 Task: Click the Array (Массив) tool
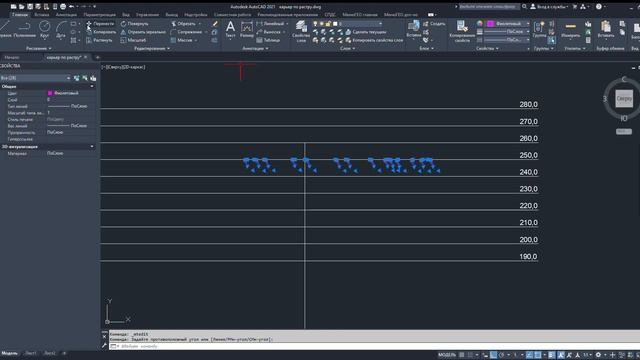(x=181, y=40)
